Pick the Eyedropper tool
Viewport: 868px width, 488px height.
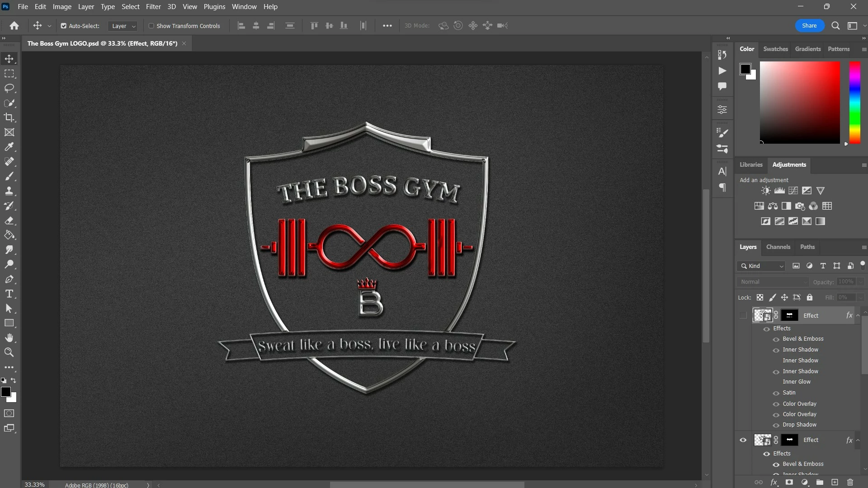pyautogui.click(x=9, y=147)
